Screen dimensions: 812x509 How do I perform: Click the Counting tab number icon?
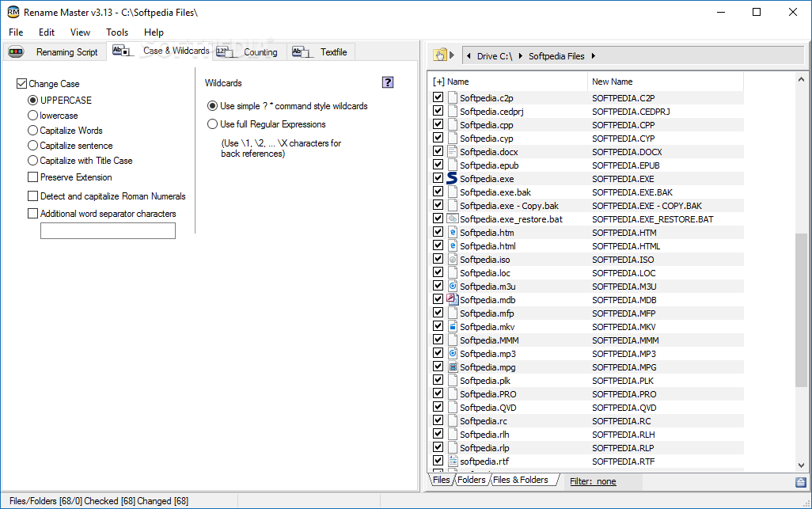[226, 51]
